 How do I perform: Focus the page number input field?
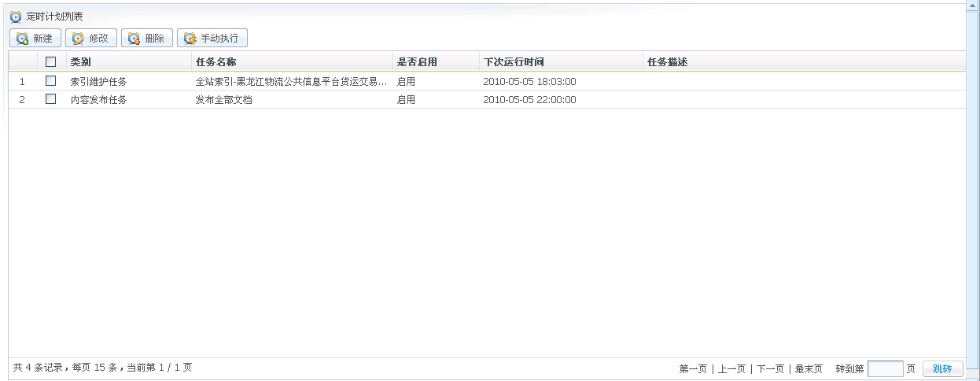[x=885, y=368]
